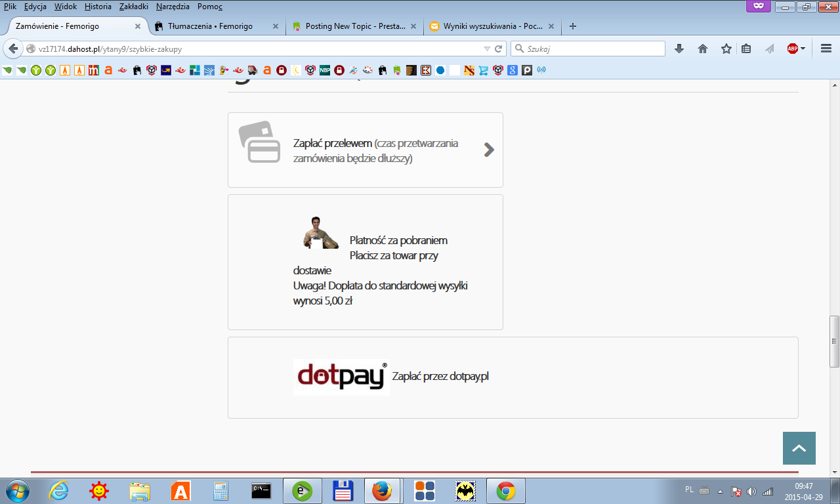Open URL history dropdown in address bar

pos(487,49)
